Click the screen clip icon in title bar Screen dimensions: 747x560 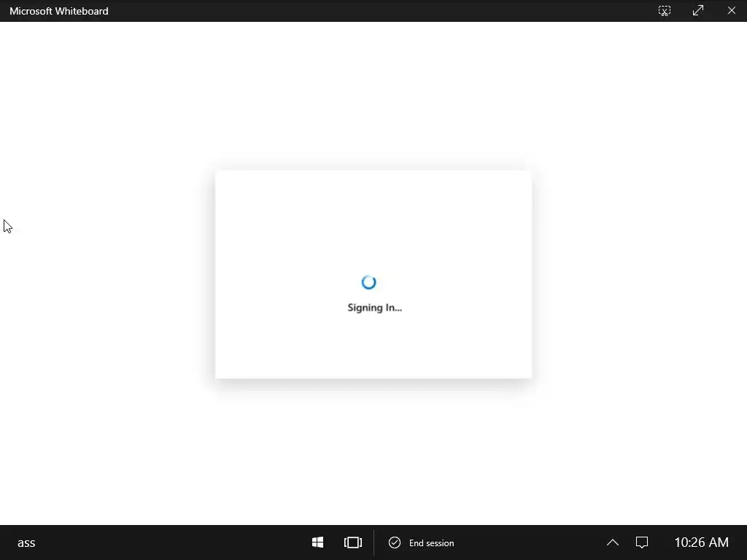pos(665,10)
